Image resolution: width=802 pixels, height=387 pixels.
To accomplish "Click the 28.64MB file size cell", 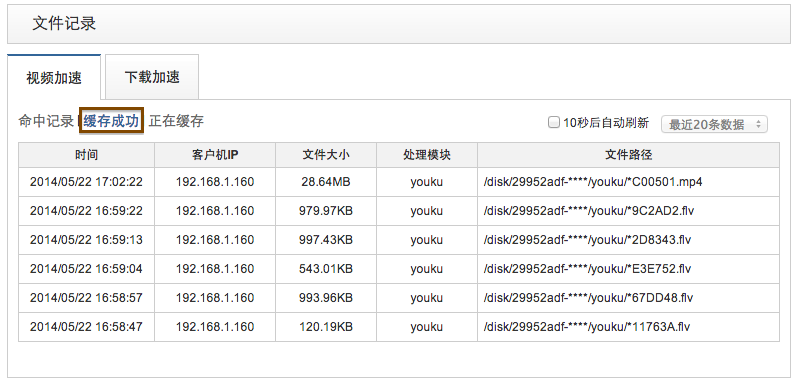I will coord(326,182).
